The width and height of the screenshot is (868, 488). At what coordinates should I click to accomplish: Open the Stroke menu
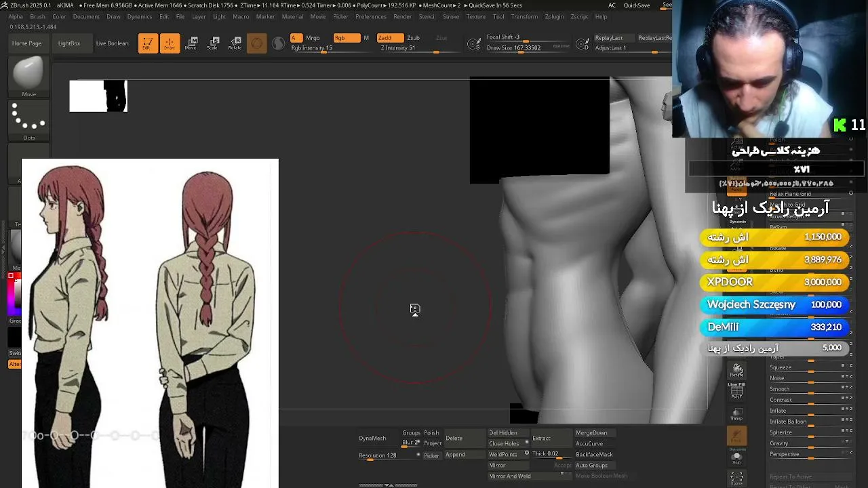click(451, 17)
